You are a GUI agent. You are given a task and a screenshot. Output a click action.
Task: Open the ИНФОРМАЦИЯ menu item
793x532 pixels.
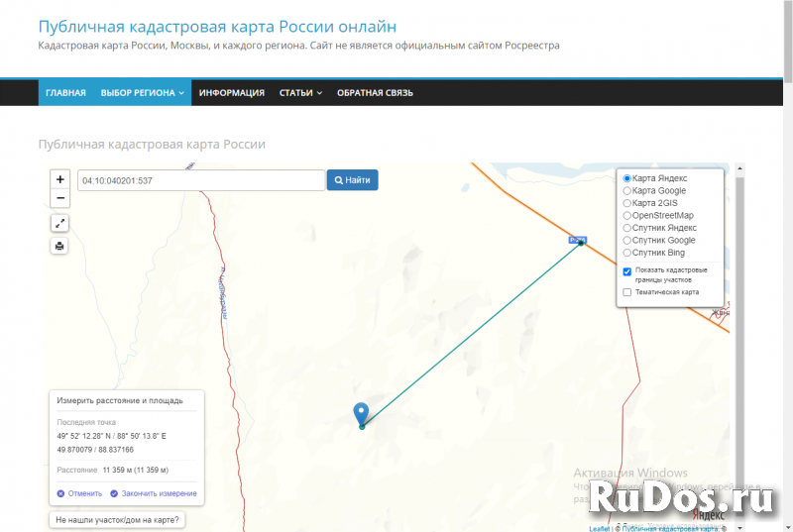[232, 93]
